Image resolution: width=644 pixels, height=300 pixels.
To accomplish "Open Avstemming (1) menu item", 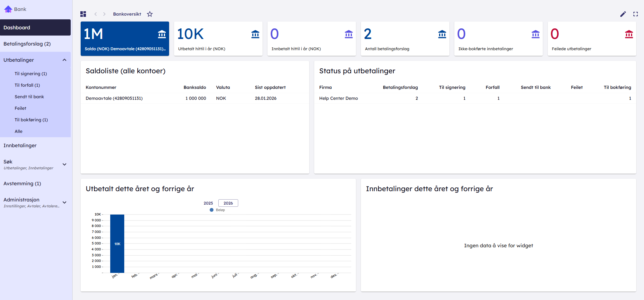I will (22, 183).
